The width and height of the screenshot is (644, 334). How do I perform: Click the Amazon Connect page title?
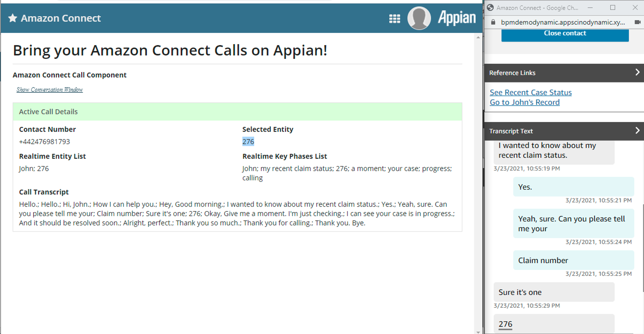click(x=61, y=18)
